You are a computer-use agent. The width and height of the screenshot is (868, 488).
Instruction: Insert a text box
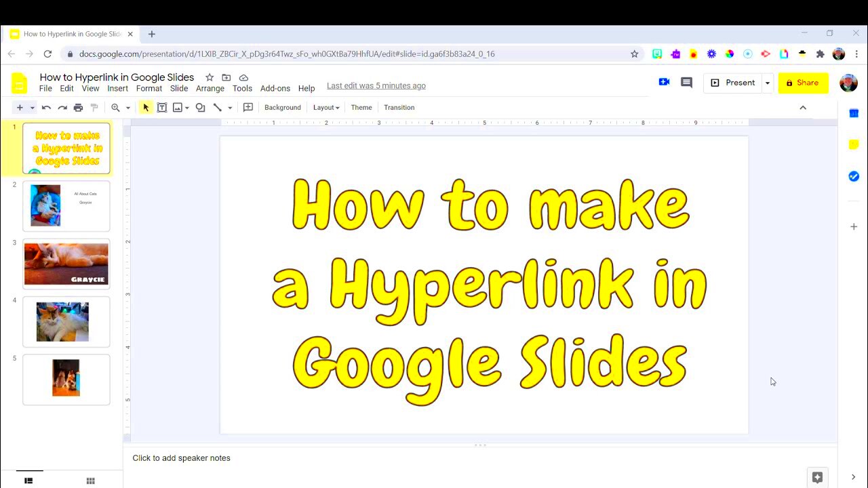click(x=162, y=107)
